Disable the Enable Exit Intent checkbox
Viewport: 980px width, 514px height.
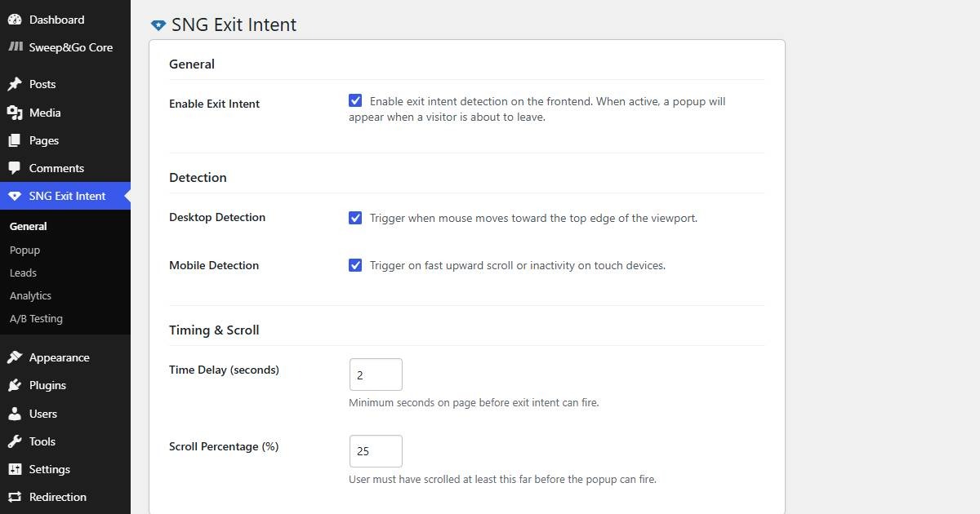[x=355, y=101]
